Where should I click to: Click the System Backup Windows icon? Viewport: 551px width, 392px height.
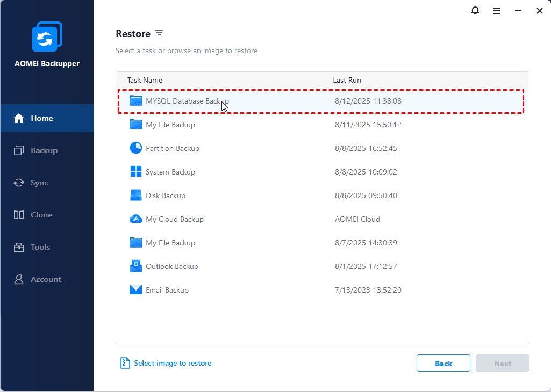[x=136, y=172]
